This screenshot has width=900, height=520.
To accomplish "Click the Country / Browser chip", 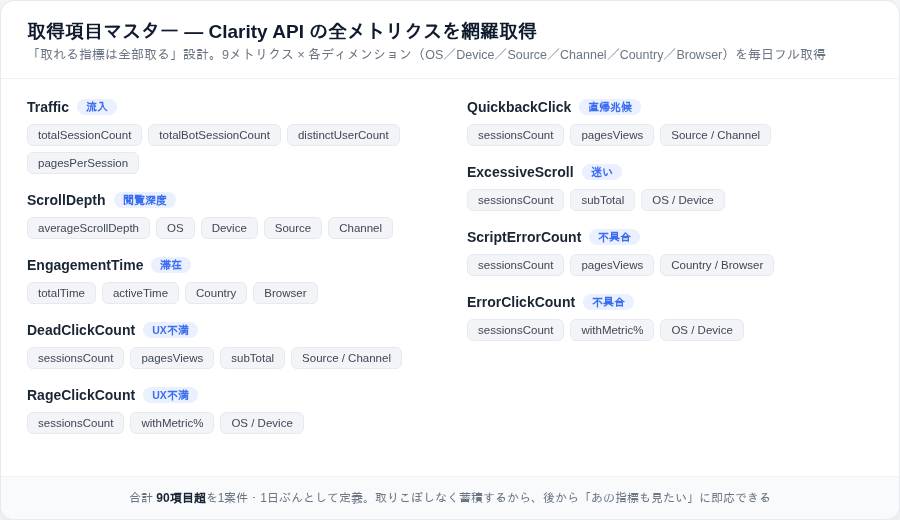I will coord(717,265).
